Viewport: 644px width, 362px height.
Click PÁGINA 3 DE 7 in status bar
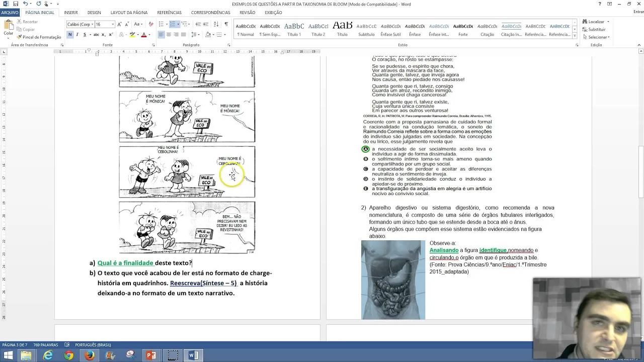(15, 345)
